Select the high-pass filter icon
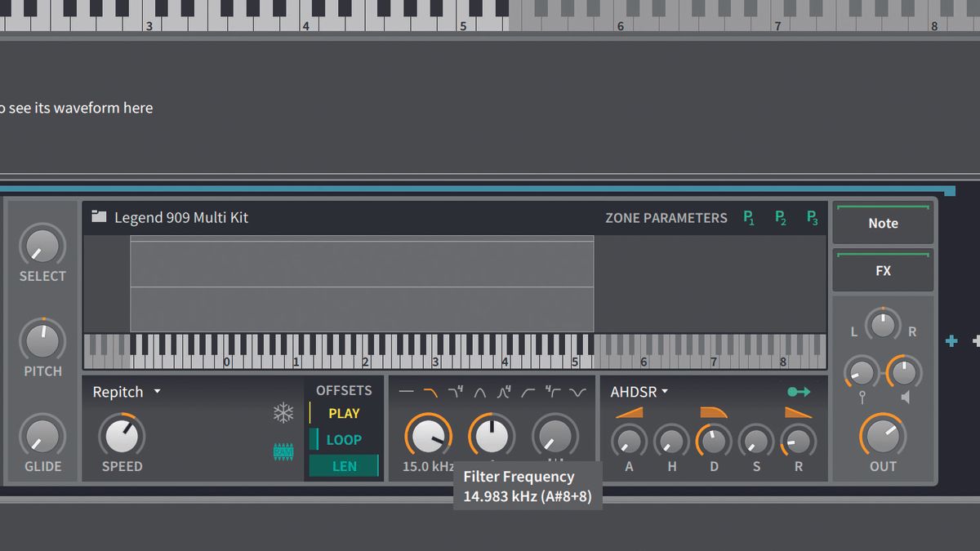Image resolution: width=980 pixels, height=551 pixels. [528, 391]
